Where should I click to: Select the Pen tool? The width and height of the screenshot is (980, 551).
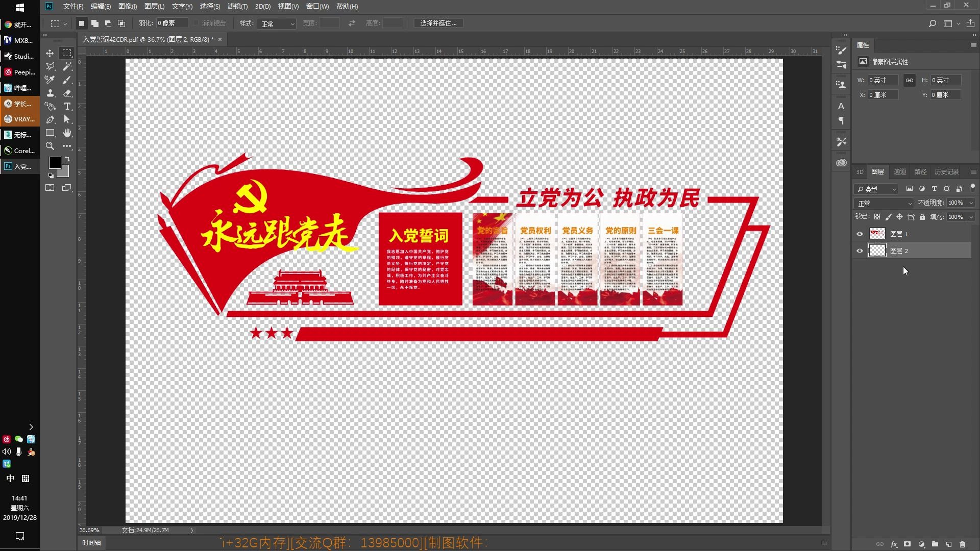coord(50,119)
